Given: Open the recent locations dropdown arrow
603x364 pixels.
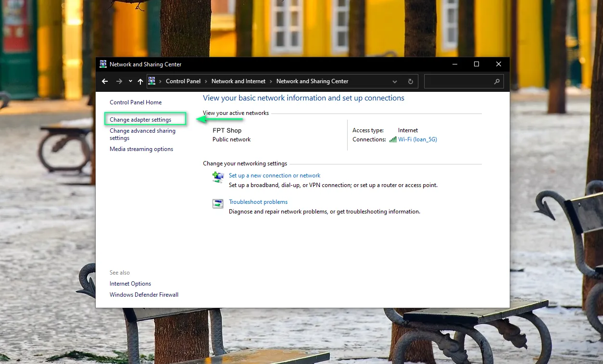Looking at the screenshot, I should point(130,81).
